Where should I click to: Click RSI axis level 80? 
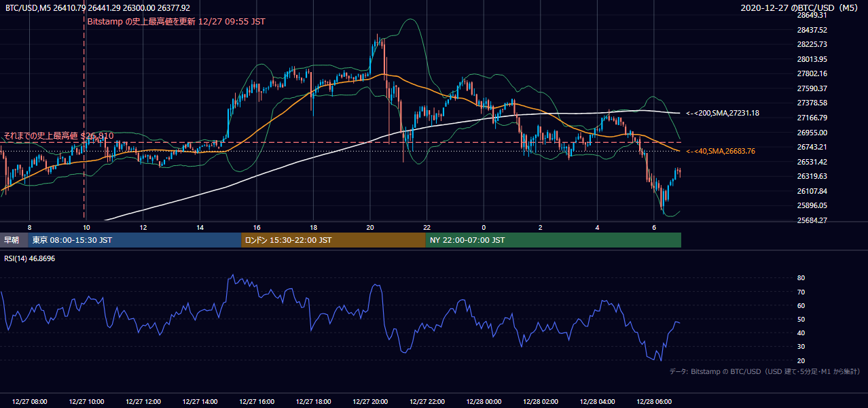point(801,278)
